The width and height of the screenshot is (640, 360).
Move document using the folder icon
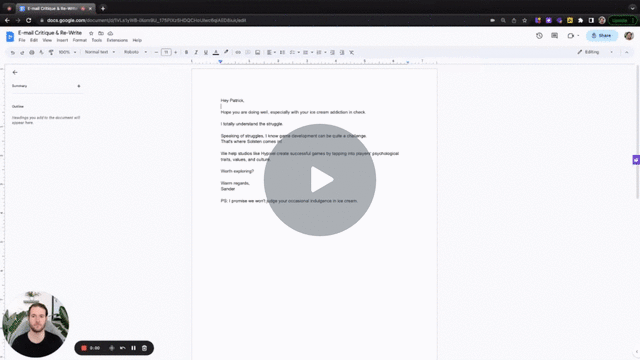[x=101, y=33]
